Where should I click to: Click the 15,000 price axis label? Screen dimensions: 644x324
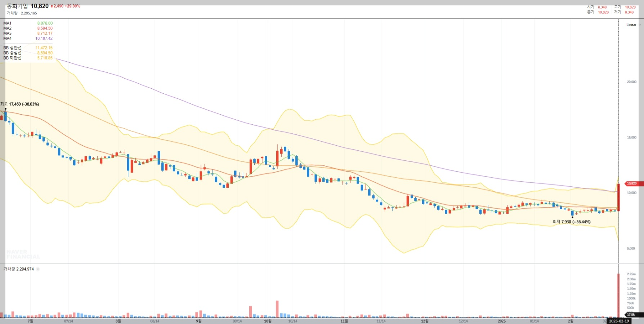pos(632,138)
